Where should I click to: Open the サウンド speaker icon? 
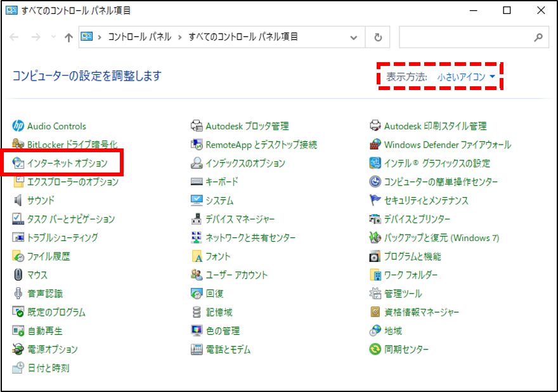[18, 200]
